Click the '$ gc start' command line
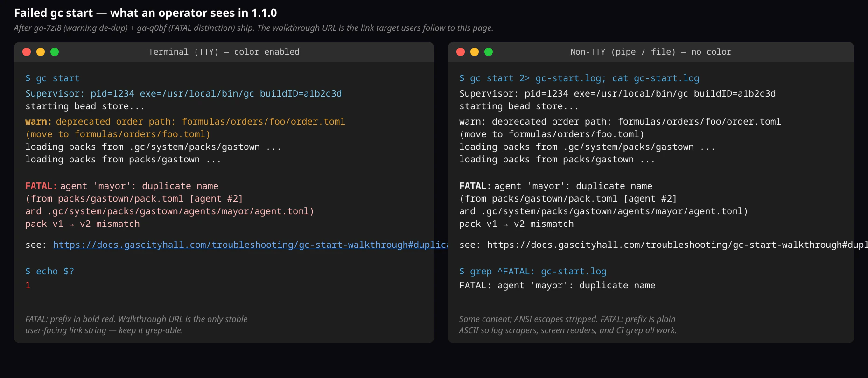This screenshot has width=868, height=378. (x=52, y=78)
